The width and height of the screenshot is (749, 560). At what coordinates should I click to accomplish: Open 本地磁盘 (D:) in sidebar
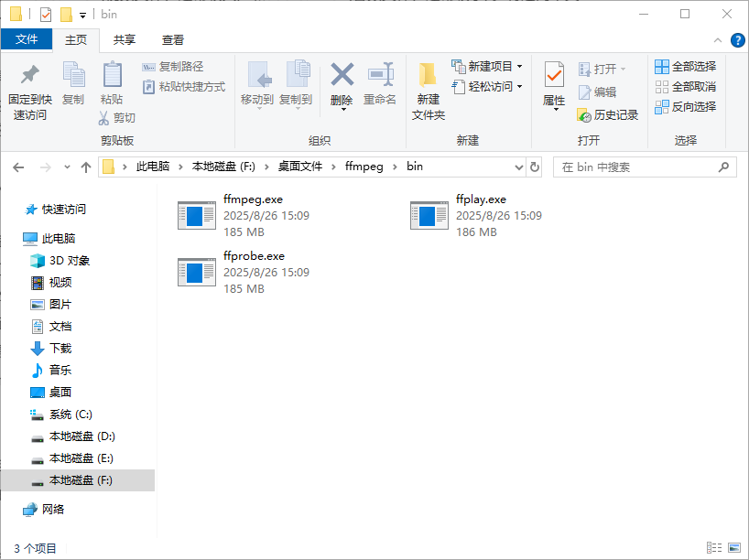coord(72,436)
